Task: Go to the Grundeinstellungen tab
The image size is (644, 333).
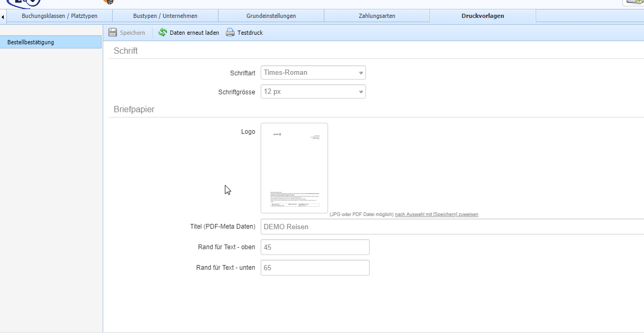Action: (x=271, y=16)
